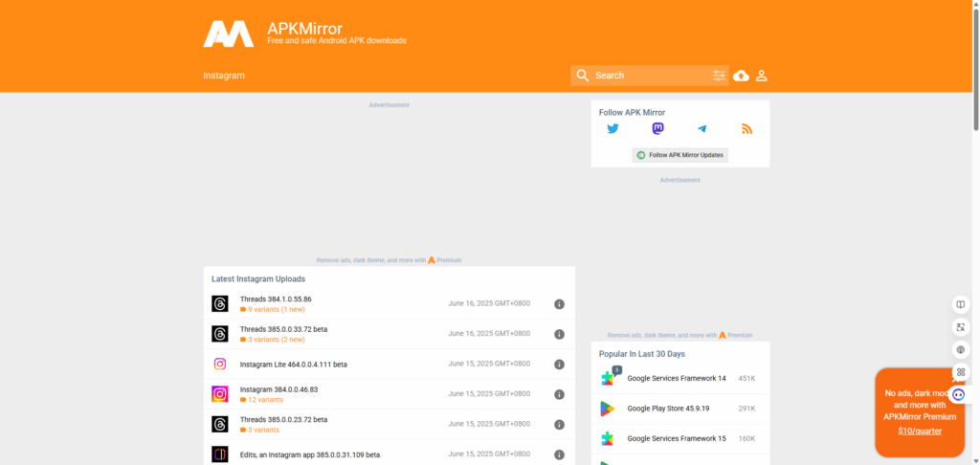Viewport: 980px width, 465px height.
Task: Click the search magnifier icon
Action: point(583,76)
